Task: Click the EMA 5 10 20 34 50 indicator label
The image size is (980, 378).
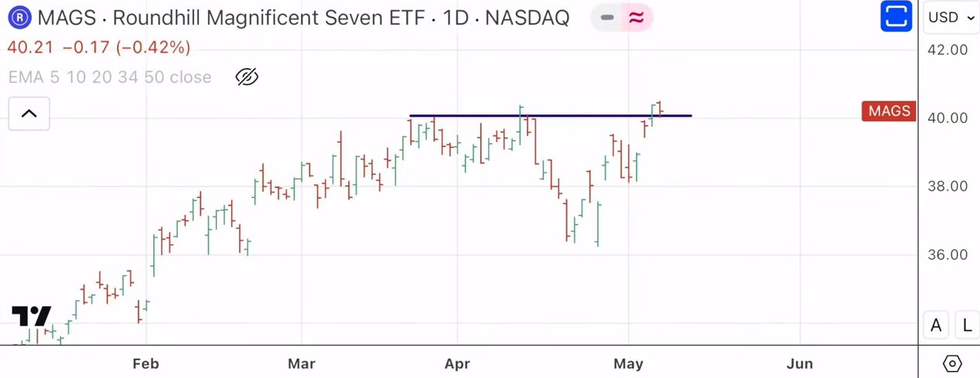Action: point(109,77)
